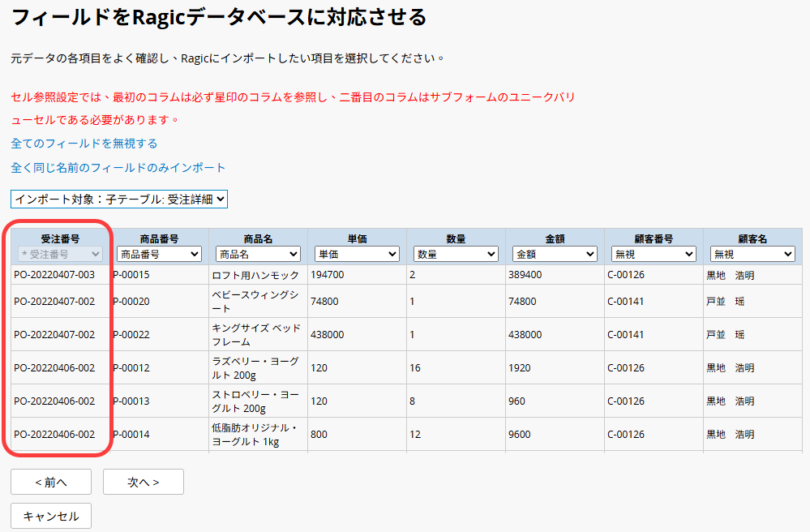Click the disabled 受注番号 mapping dropdown

pos(60,255)
